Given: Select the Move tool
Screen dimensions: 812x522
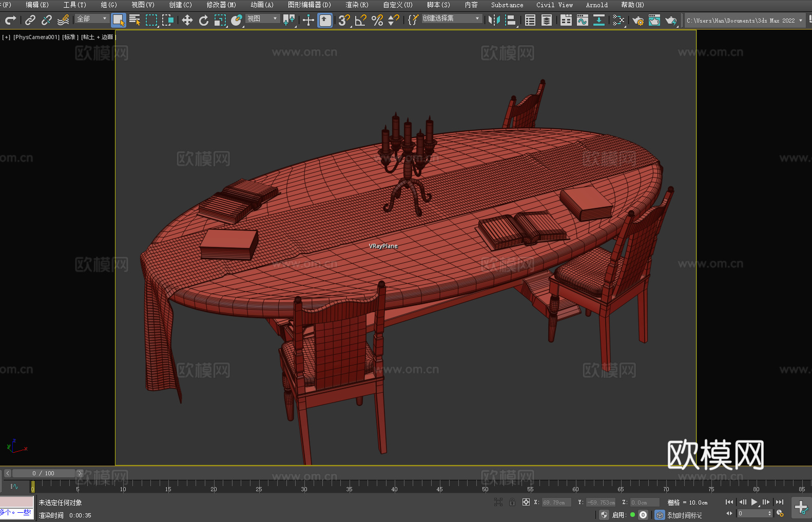Looking at the screenshot, I should 187,20.
